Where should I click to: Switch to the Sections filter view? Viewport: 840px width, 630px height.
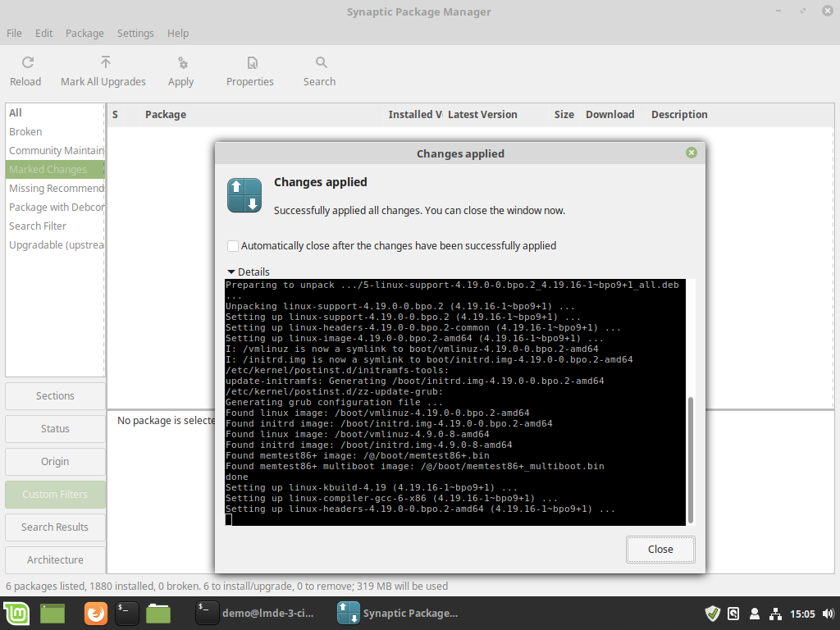click(x=55, y=396)
